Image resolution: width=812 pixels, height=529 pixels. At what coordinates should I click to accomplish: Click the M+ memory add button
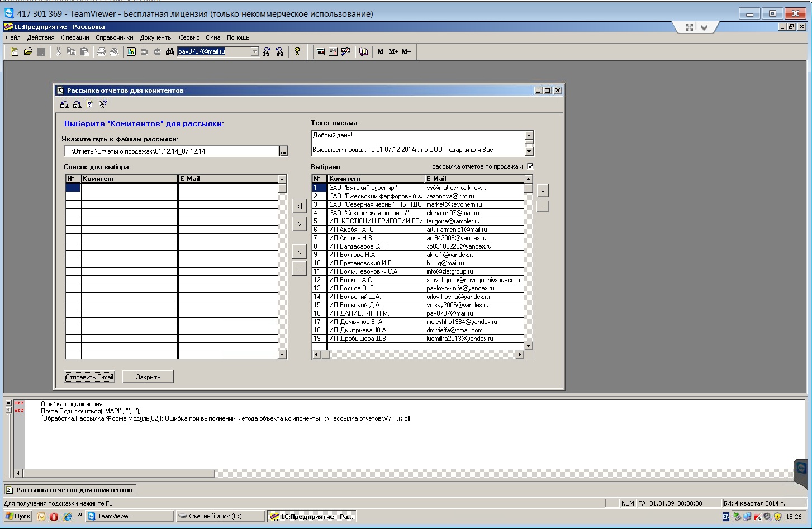point(393,52)
